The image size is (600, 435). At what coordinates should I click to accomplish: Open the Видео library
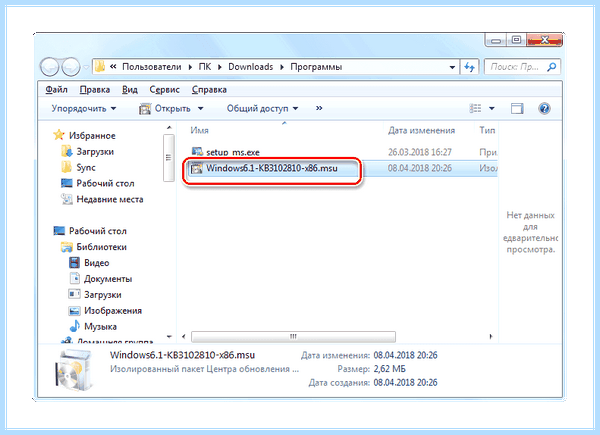pyautogui.click(x=97, y=263)
